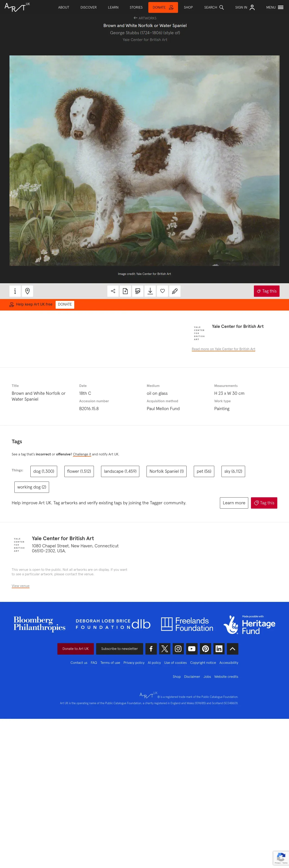
Task: Click the Deborah Loeb Brice Foundation logo
Action: 113,624
